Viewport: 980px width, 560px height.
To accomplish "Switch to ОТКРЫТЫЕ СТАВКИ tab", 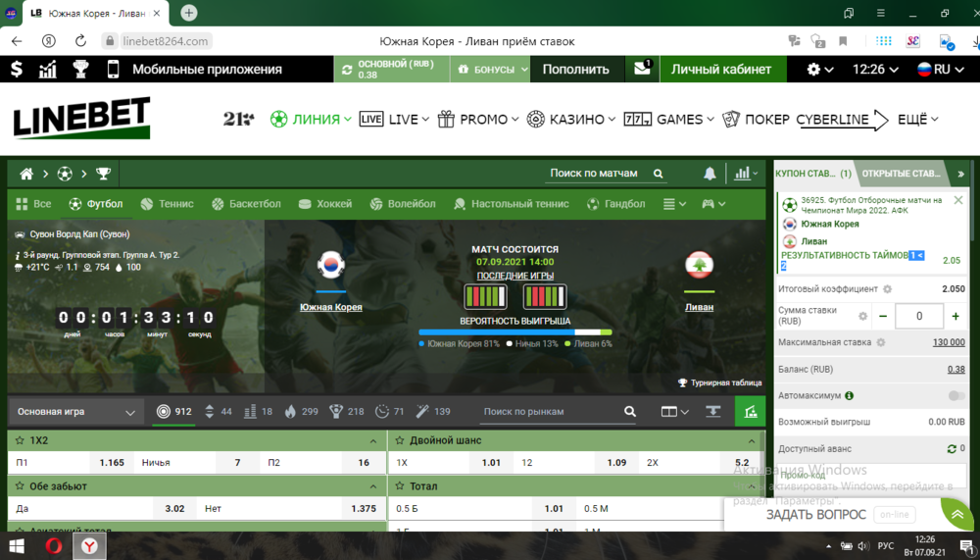I will pos(901,174).
